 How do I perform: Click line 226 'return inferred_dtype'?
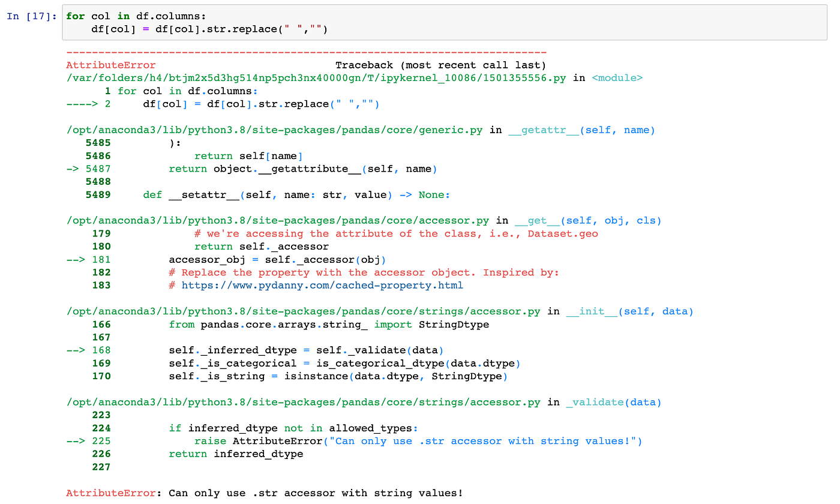point(236,454)
